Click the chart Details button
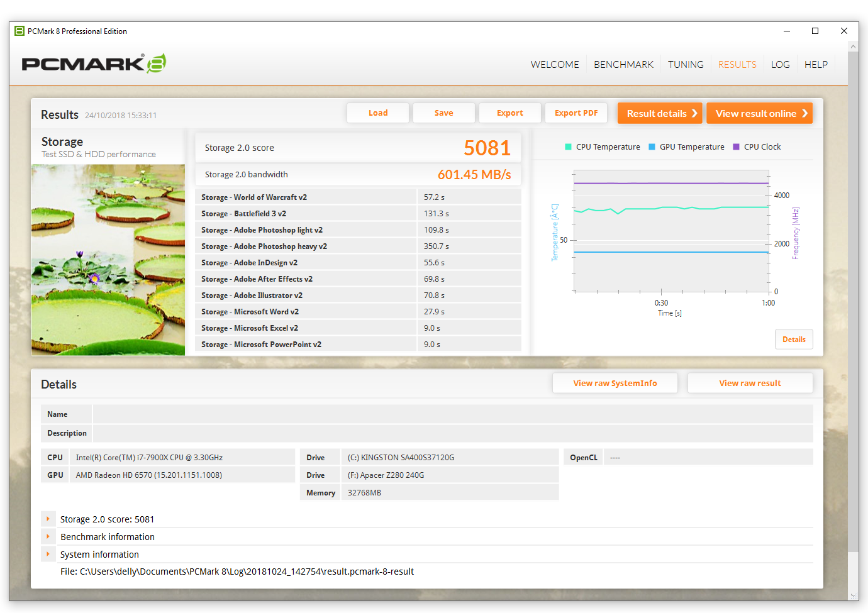868x613 pixels. (794, 340)
